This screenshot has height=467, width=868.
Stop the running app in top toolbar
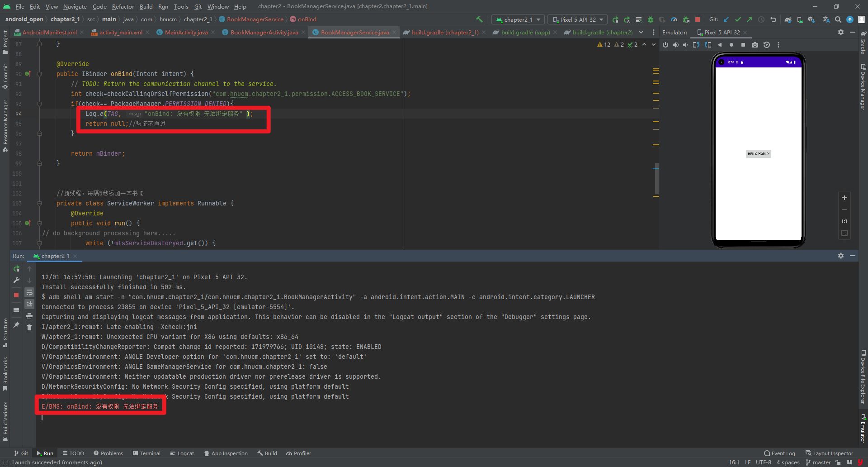point(698,19)
